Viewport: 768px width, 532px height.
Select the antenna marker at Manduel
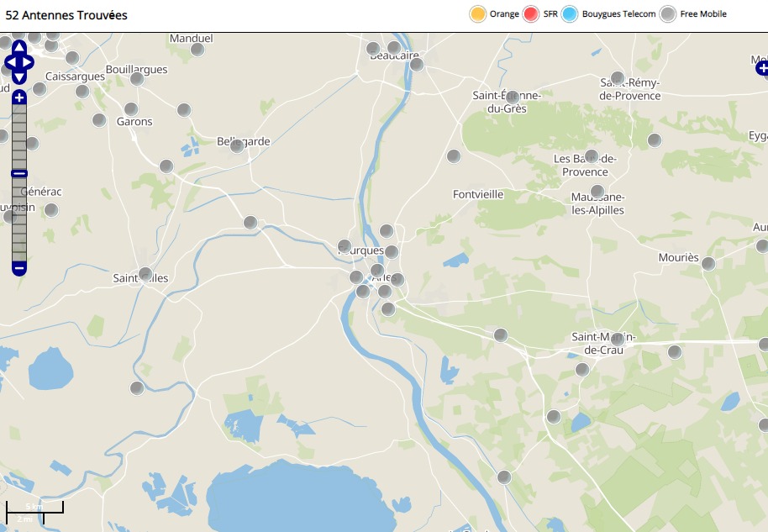(197, 50)
